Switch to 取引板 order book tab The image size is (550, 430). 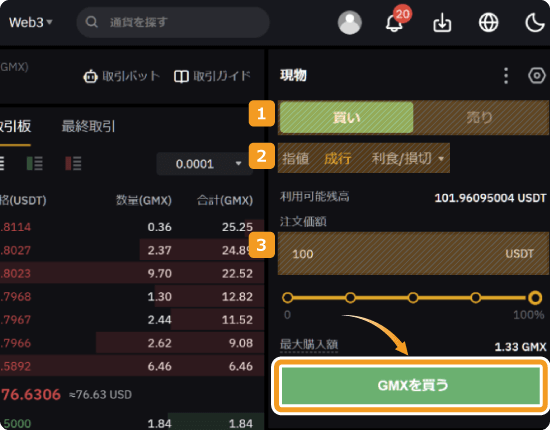tap(15, 126)
